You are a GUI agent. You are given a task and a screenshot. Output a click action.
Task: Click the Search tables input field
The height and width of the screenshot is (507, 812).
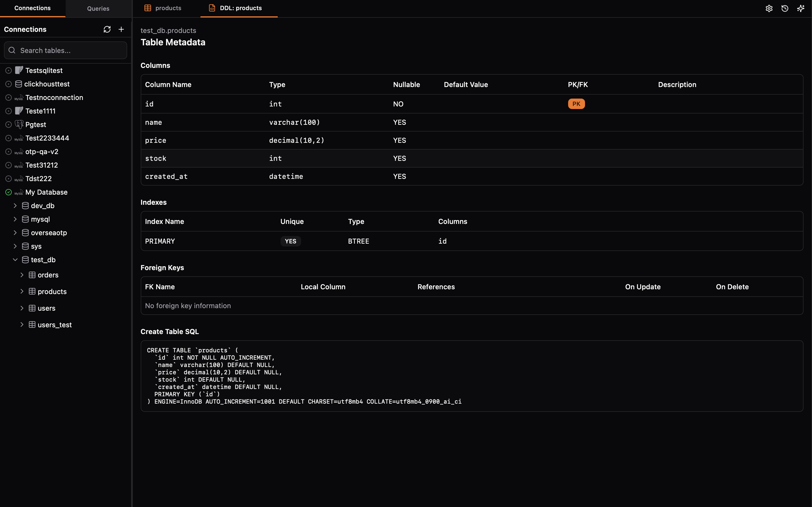[65, 50]
